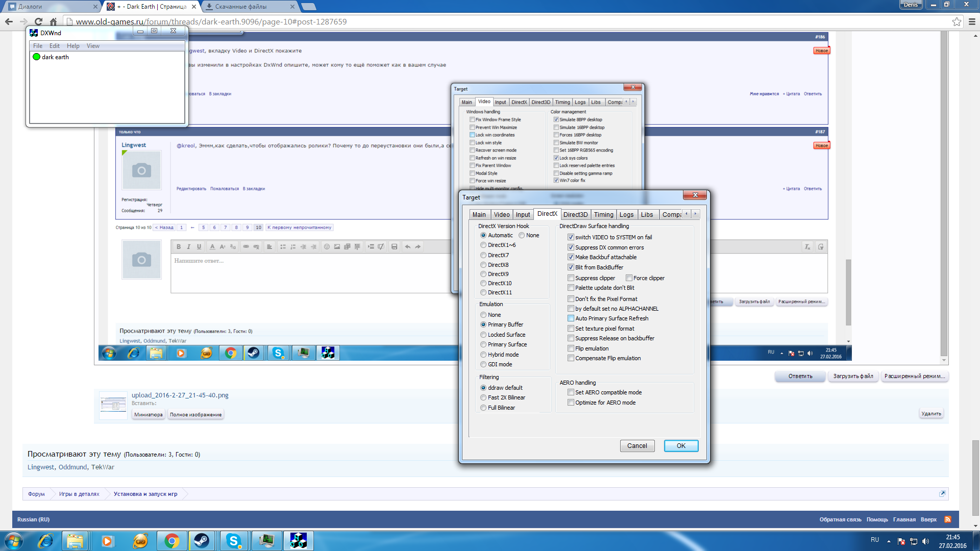The image size is (980, 551).
Task: Open the DXWnd taskbar icon
Action: pyautogui.click(x=298, y=541)
